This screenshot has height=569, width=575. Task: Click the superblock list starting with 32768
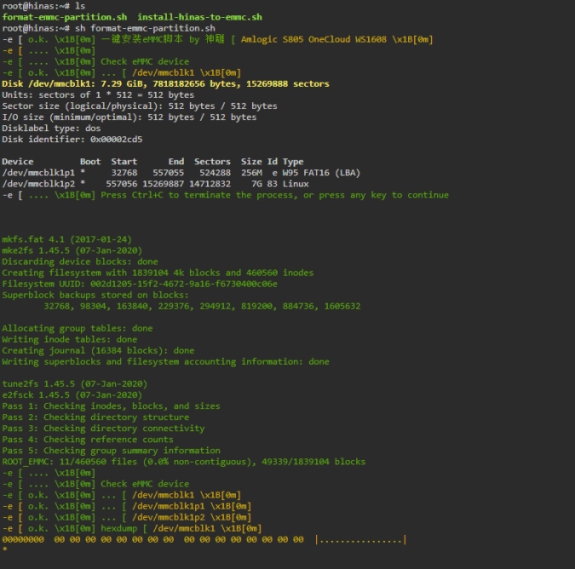(x=202, y=306)
